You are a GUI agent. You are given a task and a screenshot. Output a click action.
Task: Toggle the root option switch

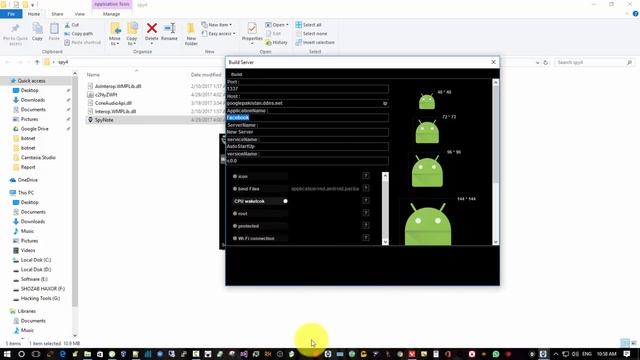click(x=235, y=213)
